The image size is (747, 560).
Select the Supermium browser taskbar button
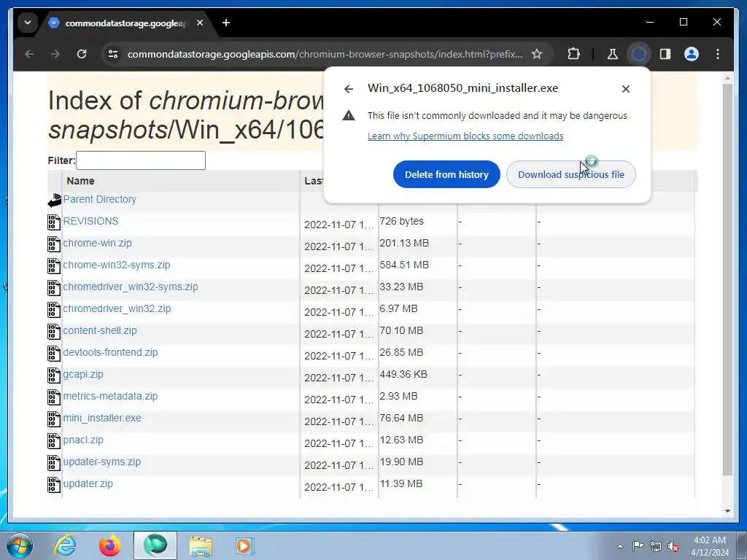click(155, 545)
